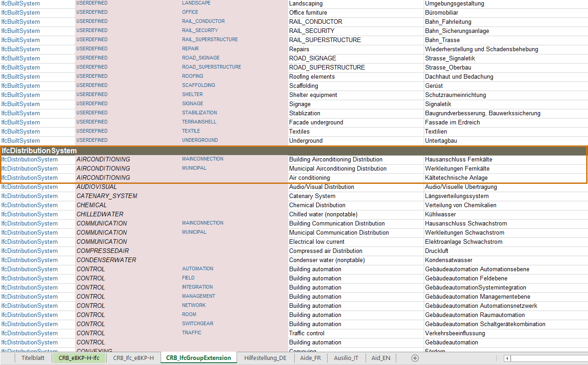
Task: Select the TERRAINSHELL cell
Action: [234, 122]
